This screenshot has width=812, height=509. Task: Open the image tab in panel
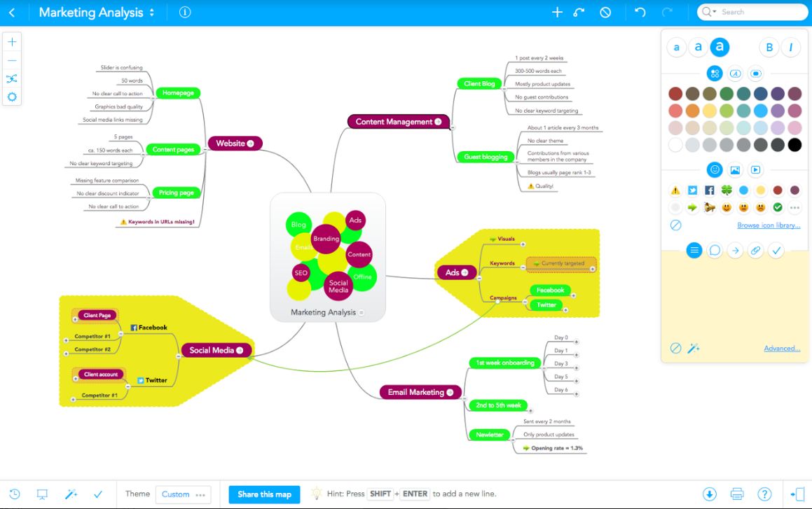pos(735,169)
